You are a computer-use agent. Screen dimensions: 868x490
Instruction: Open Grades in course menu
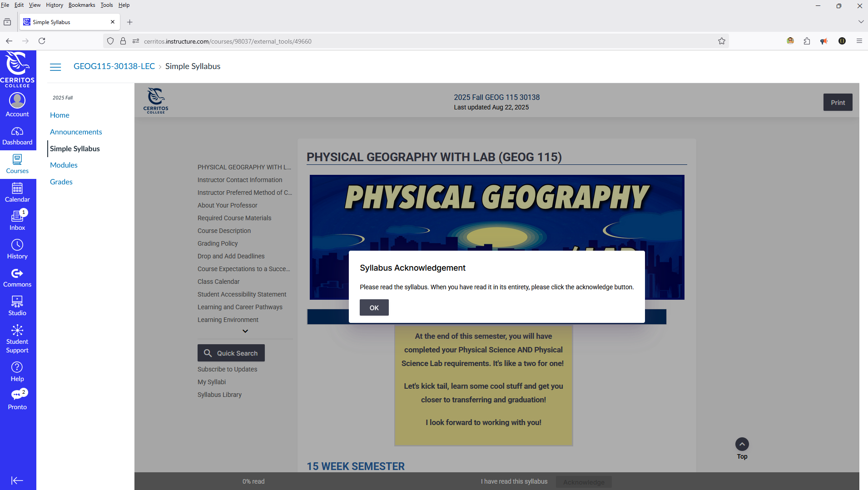click(x=61, y=182)
